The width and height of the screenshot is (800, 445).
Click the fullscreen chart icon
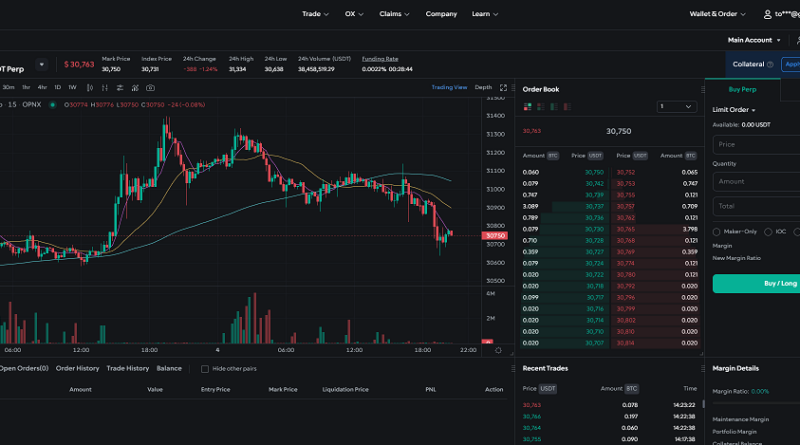(x=503, y=88)
